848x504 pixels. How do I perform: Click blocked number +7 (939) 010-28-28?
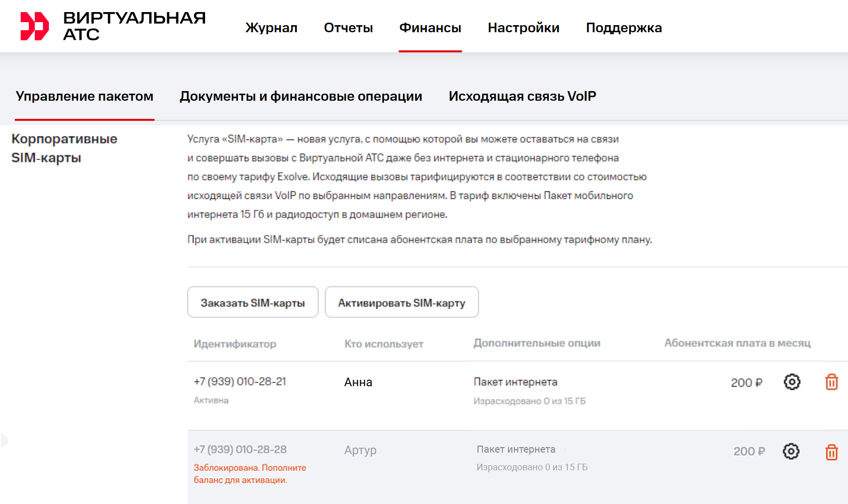pyautogui.click(x=240, y=450)
